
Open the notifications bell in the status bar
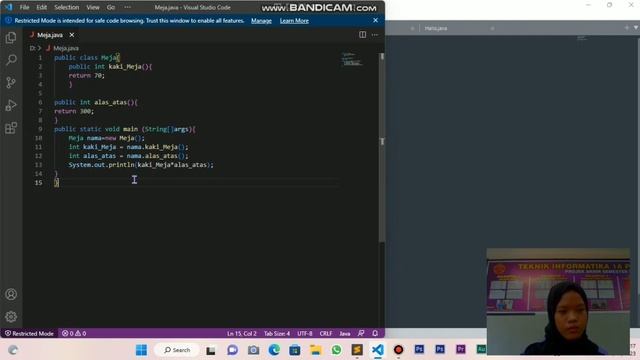tap(375, 333)
